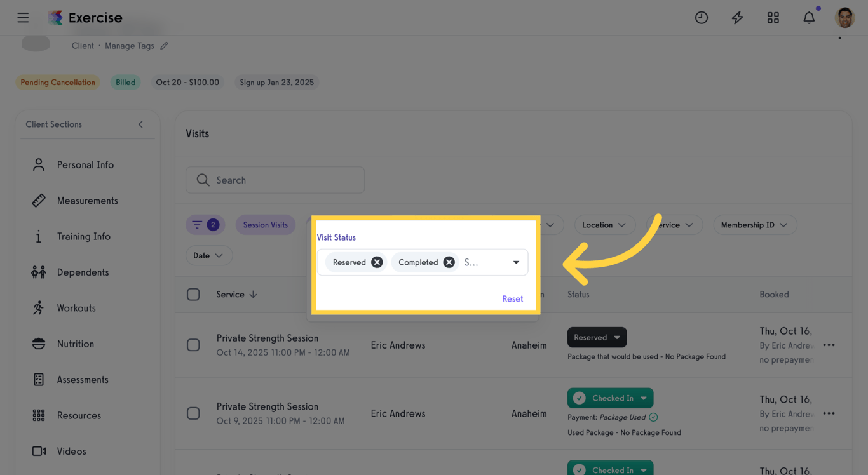Image resolution: width=868 pixels, height=475 pixels.
Task: Open the Membership ID filter dropdown
Action: pos(755,225)
